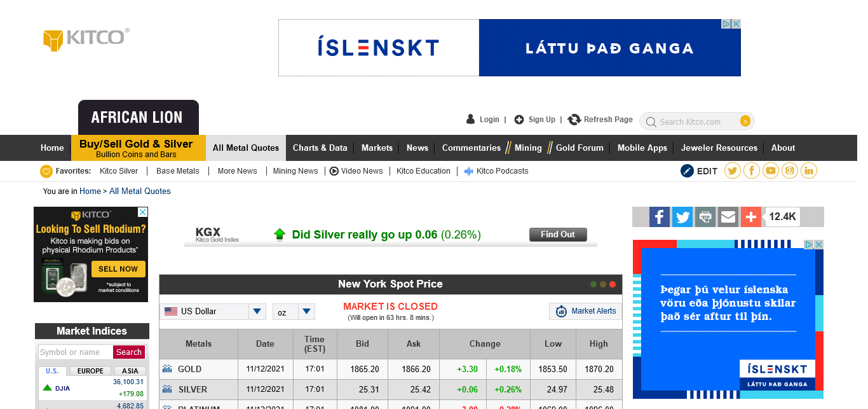Viewport: 868px width, 409px height.
Task: Open Kitco's LinkedIn icon
Action: (809, 170)
